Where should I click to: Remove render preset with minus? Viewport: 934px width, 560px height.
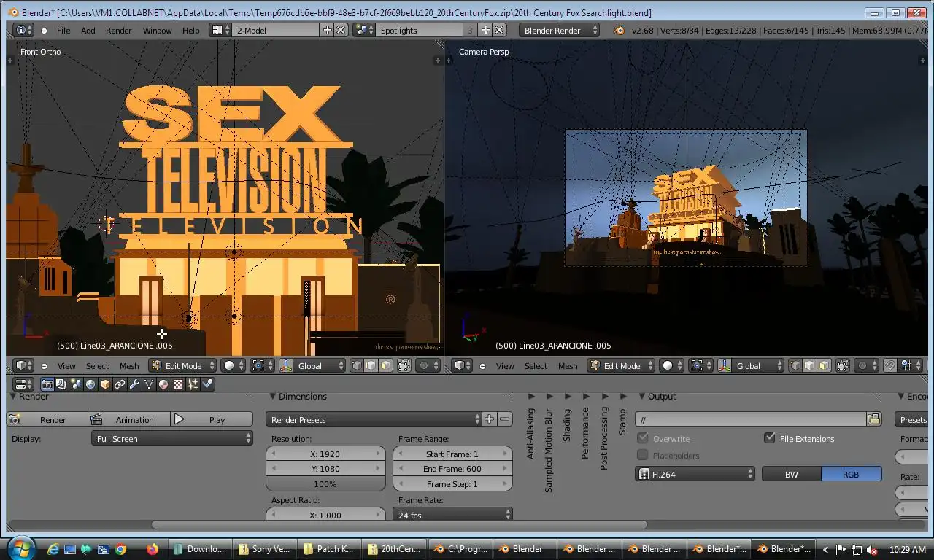click(504, 419)
